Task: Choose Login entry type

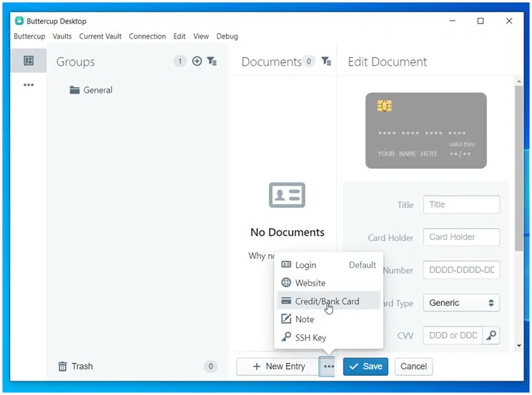Action: [328, 265]
